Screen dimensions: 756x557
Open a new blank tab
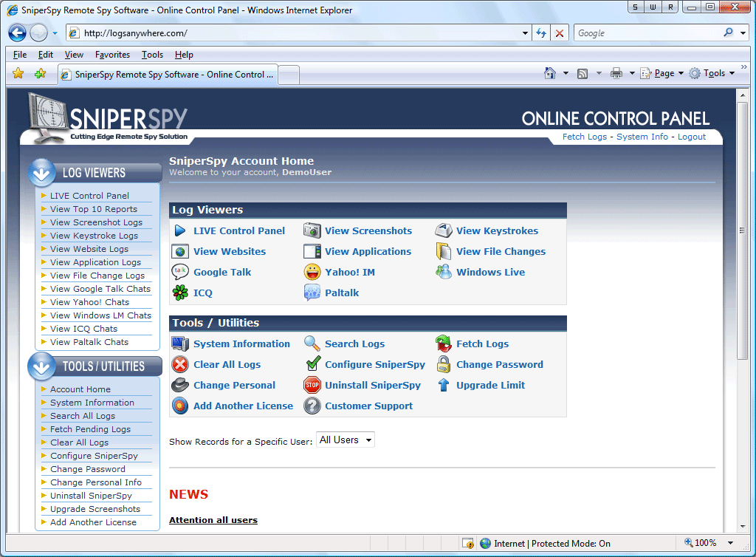point(289,75)
